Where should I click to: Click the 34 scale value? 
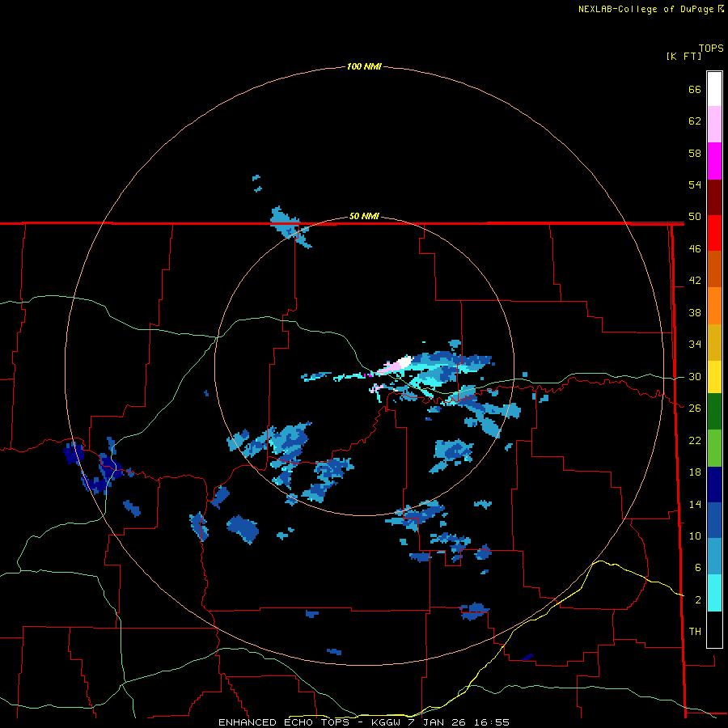pyautogui.click(x=695, y=345)
